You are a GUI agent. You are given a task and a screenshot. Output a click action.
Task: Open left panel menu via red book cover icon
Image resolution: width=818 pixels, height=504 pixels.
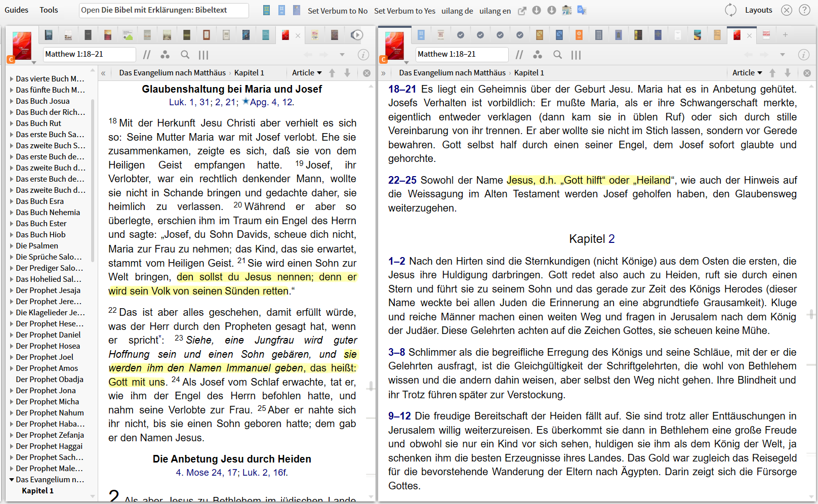(x=22, y=47)
